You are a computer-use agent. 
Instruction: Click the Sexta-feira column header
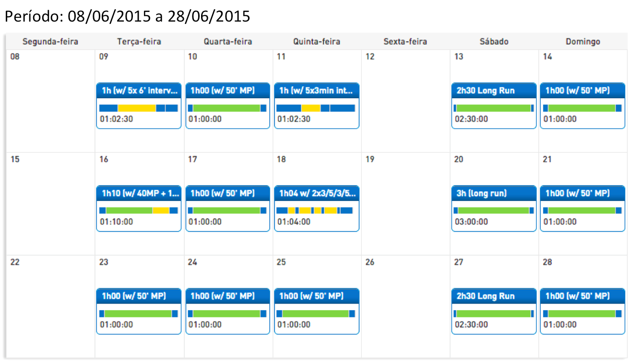(405, 42)
